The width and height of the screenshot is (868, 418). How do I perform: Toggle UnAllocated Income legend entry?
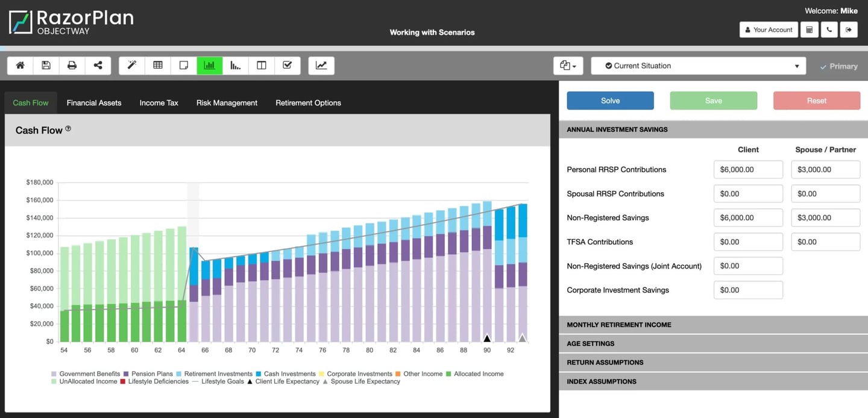pyautogui.click(x=84, y=381)
